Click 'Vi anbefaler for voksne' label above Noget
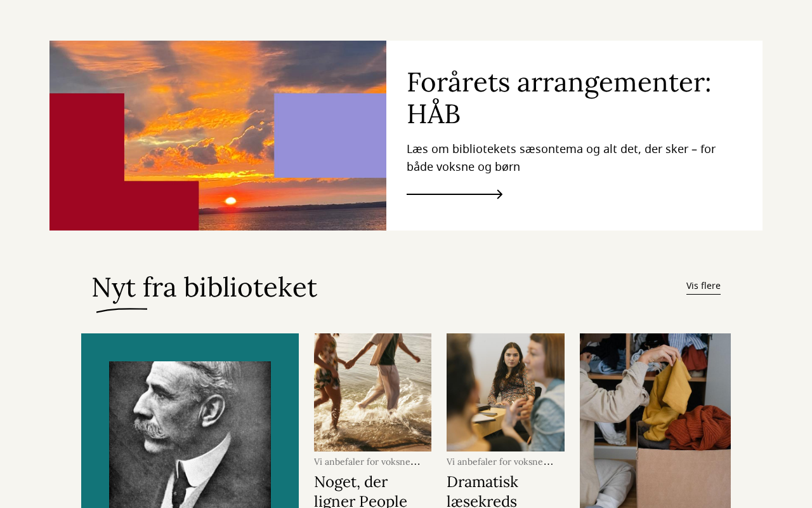This screenshot has height=508, width=812. click(x=367, y=462)
